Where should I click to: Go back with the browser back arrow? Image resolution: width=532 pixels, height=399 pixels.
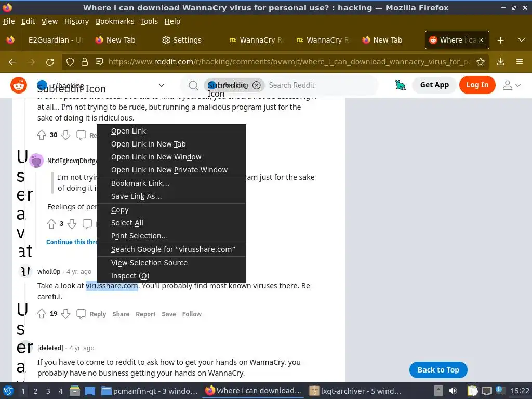pos(12,62)
